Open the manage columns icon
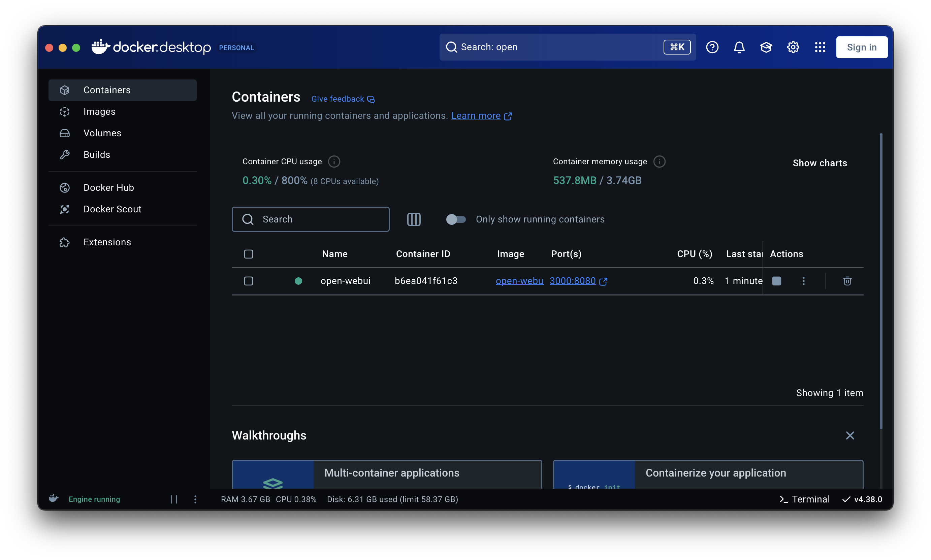 (x=414, y=219)
